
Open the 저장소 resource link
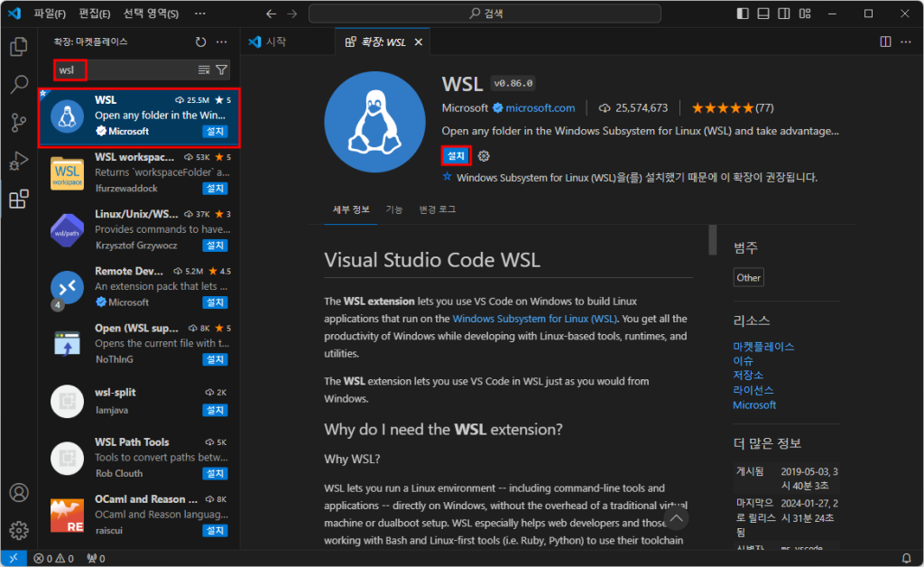[748, 376]
